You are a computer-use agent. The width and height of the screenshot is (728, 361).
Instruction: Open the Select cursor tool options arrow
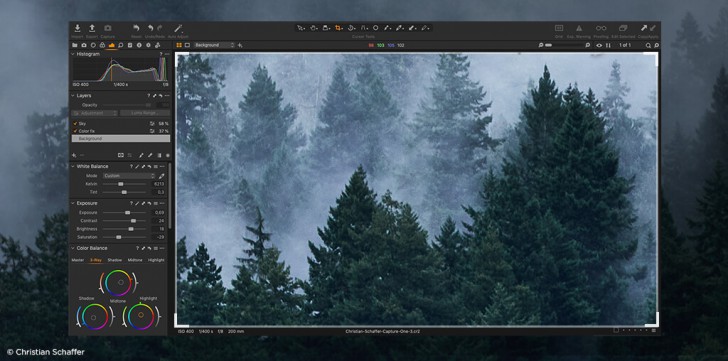[305, 29]
